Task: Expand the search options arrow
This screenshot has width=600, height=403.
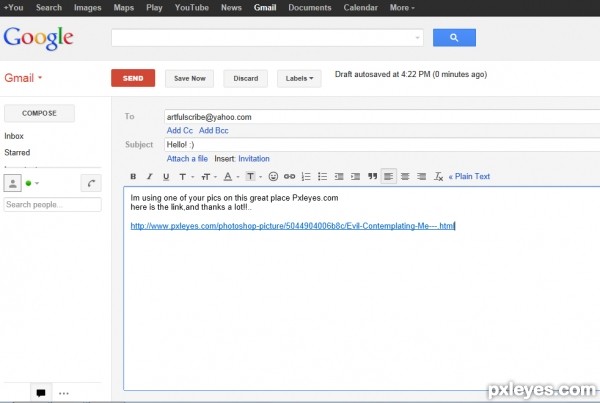Action: click(417, 38)
